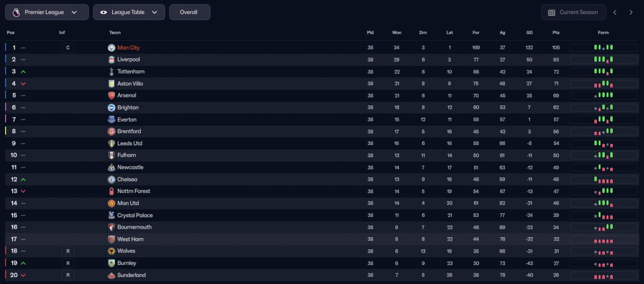Click Brighton's form indicator bar
Viewport: 644px width, 284px height.
(x=603, y=108)
